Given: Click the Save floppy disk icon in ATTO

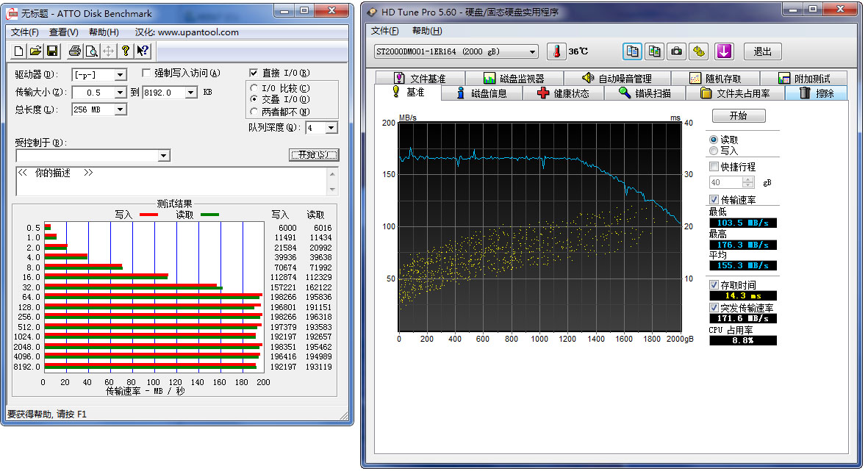Looking at the screenshot, I should point(52,51).
